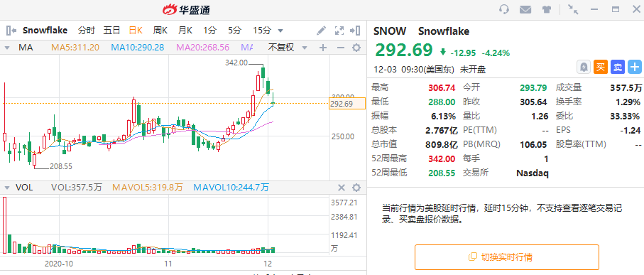
Task: Click the blue 卖 sell button
Action: [x=617, y=67]
